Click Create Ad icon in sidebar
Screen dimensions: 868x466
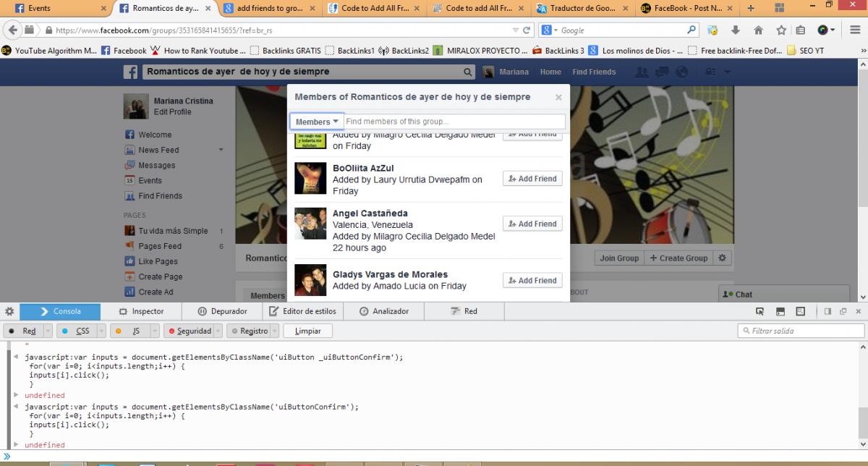point(130,292)
